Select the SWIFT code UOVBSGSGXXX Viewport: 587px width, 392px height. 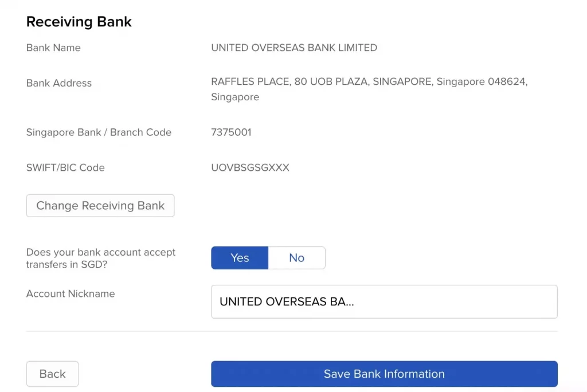(250, 167)
